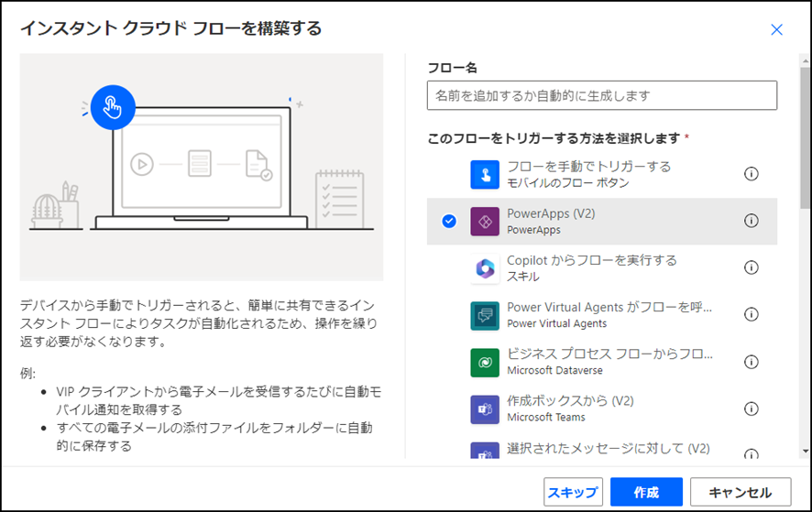Screen dimensions: 812x512
Task: Select the ビジネス プロセス フローからフロ... text
Action: pyautogui.click(x=609, y=354)
